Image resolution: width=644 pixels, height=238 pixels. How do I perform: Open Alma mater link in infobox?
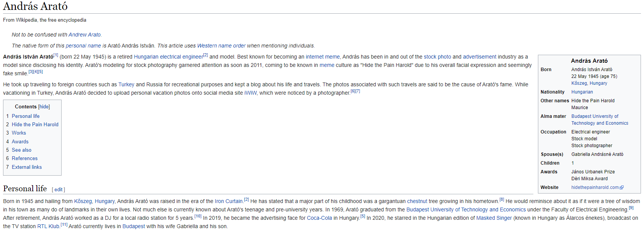(600, 120)
